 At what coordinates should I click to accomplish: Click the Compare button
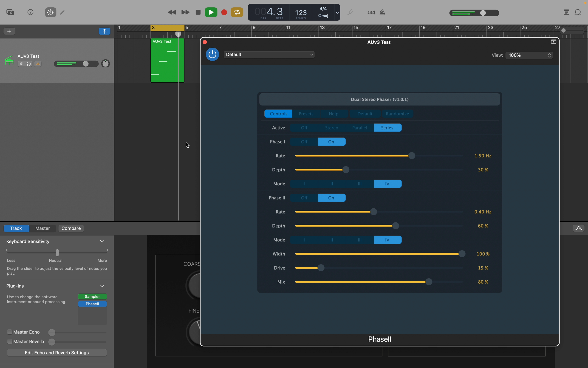point(71,228)
